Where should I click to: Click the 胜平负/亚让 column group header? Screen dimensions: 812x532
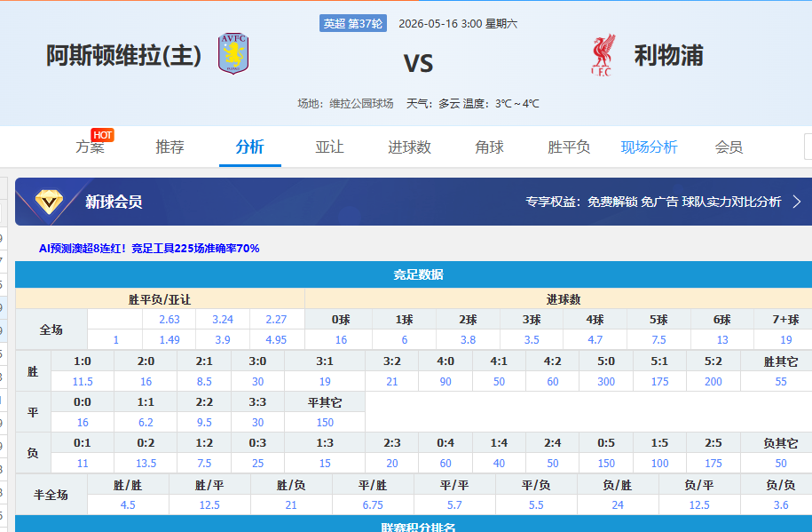pyautogui.click(x=160, y=299)
